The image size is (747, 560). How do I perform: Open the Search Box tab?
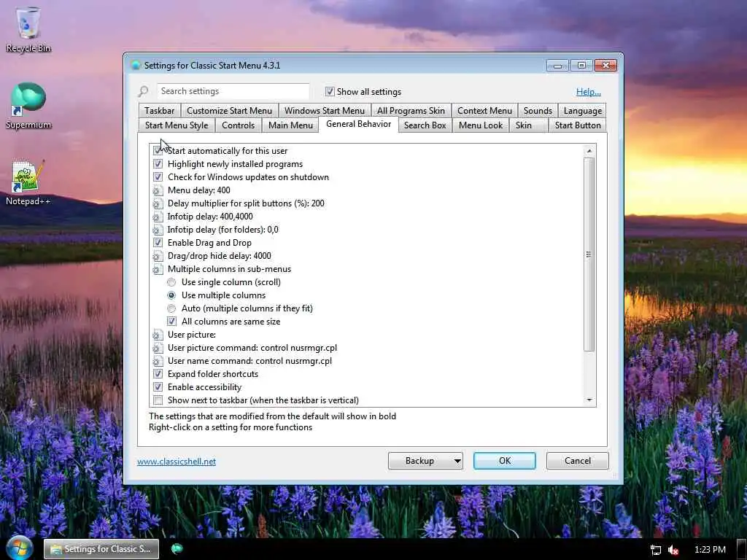[x=425, y=125]
